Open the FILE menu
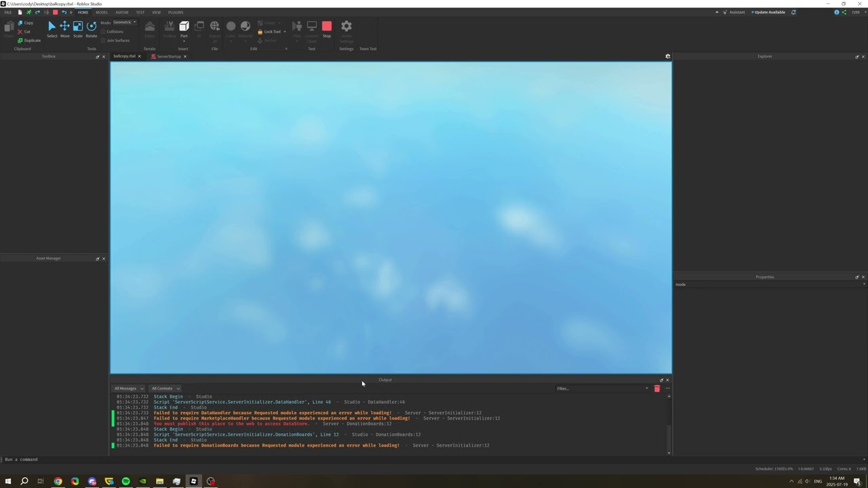This screenshot has height=488, width=868. pos(8,12)
